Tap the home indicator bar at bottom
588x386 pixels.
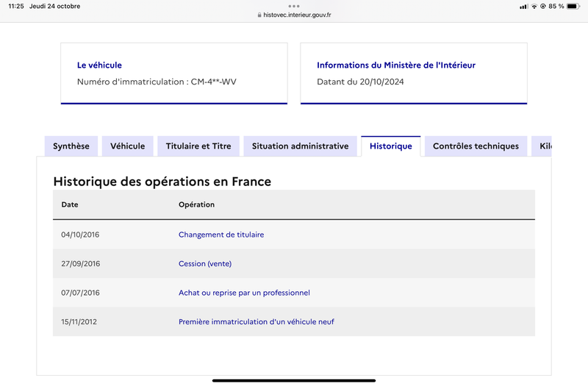point(294,381)
